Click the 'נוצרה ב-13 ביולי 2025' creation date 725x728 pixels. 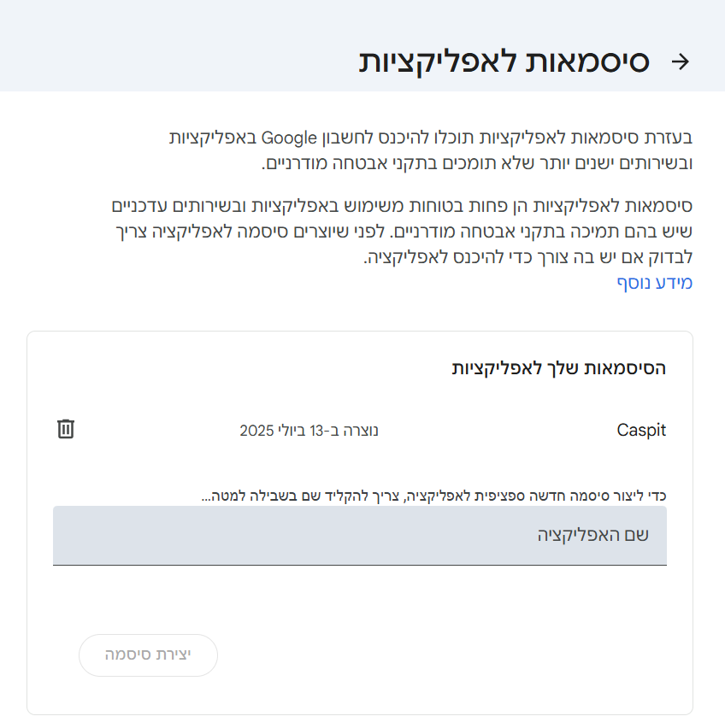[309, 430]
